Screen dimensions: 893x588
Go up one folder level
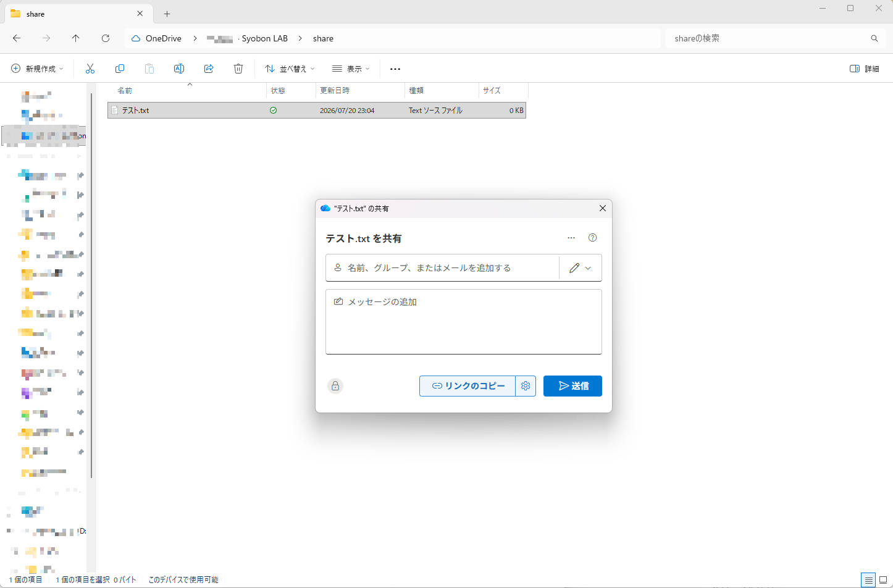pos(75,38)
